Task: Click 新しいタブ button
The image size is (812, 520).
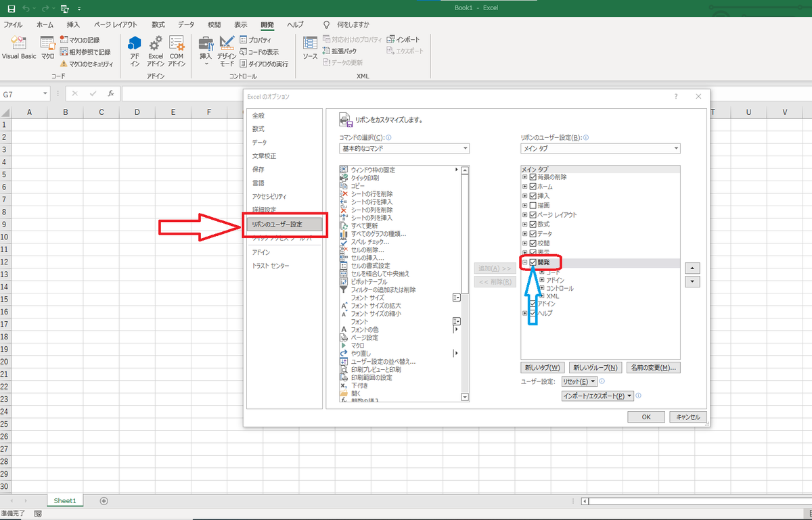Action: pos(543,368)
